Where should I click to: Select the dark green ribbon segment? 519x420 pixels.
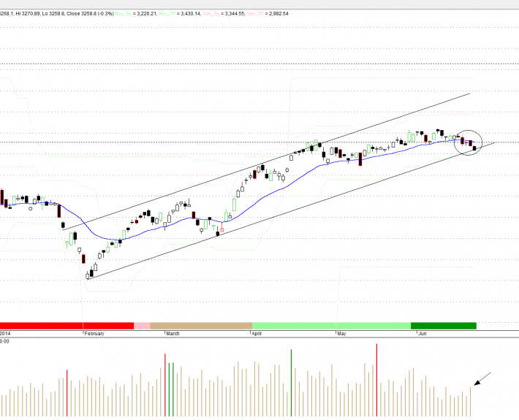pos(443,326)
